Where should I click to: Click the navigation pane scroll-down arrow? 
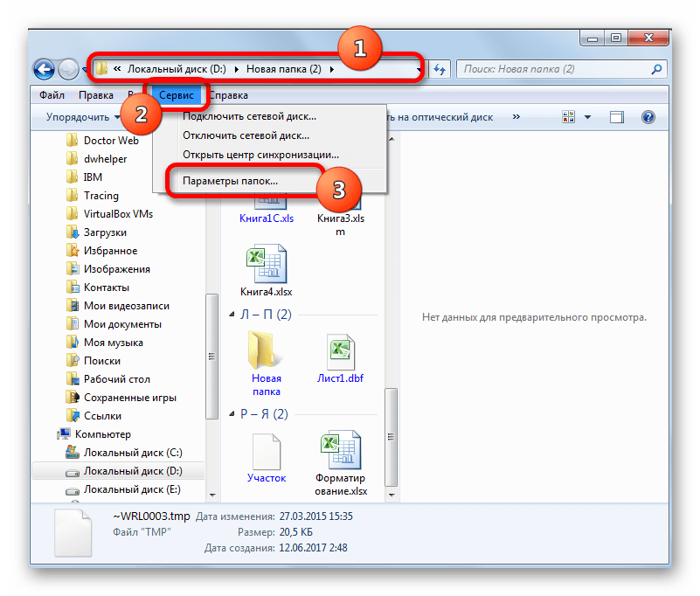tap(212, 495)
